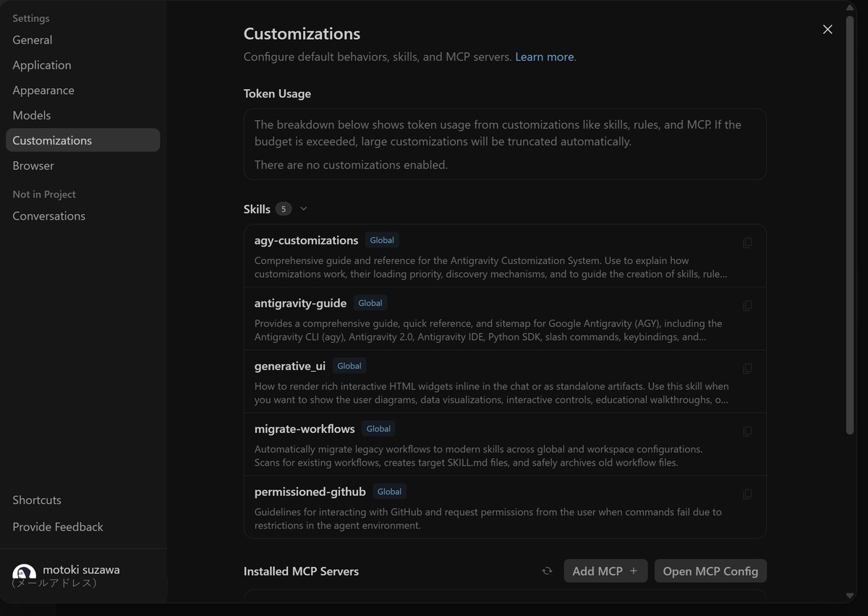
Task: Select the agy-customizations skill title
Action: (x=307, y=240)
